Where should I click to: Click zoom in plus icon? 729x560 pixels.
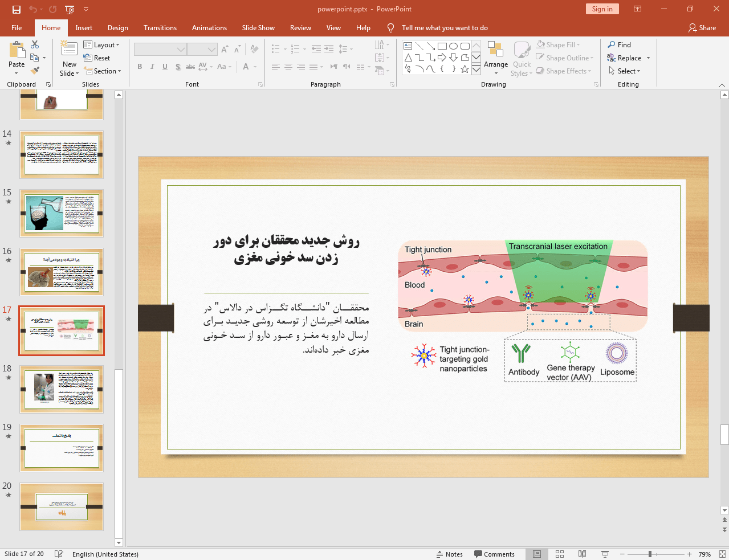coord(689,554)
